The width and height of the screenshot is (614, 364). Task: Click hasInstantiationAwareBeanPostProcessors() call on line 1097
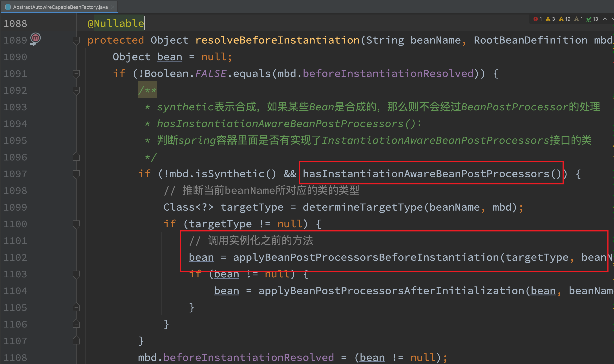tap(432, 174)
